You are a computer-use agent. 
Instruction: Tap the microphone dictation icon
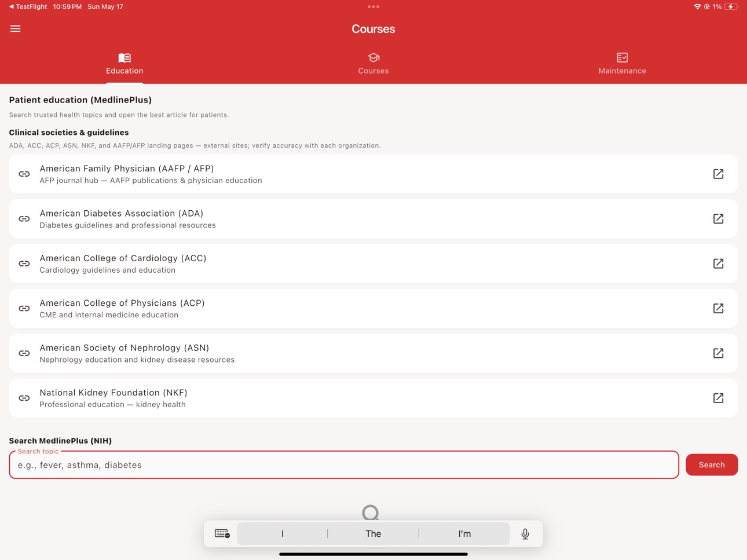(525, 533)
